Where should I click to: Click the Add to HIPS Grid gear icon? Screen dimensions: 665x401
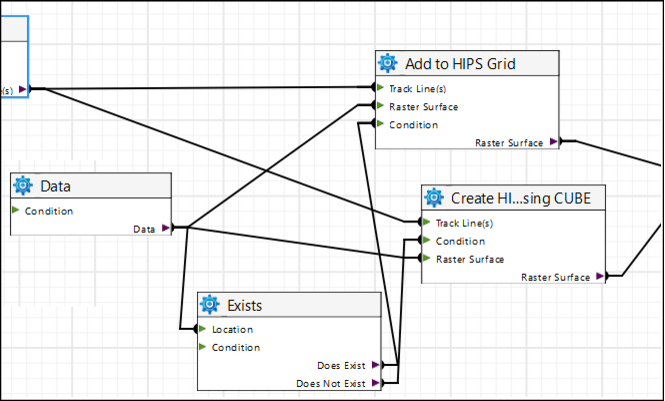coord(388,64)
